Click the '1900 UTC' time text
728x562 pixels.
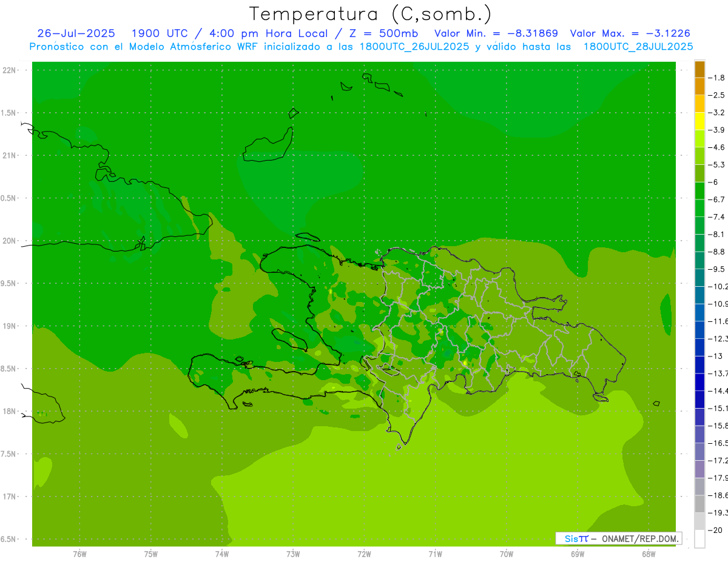[x=160, y=33]
